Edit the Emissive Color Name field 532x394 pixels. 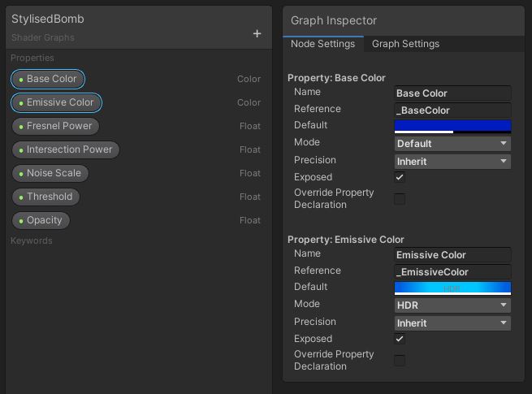pos(452,255)
